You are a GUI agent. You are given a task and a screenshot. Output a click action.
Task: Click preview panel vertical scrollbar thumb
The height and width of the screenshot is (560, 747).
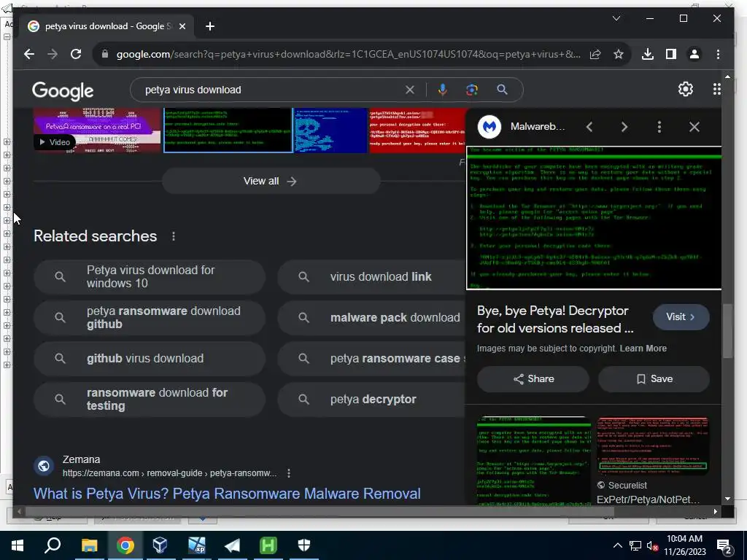[x=727, y=331]
